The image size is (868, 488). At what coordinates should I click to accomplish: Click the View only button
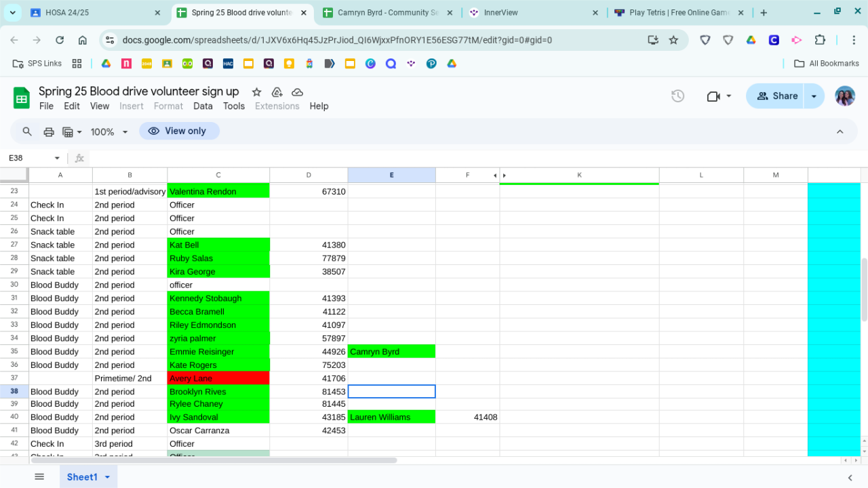[179, 131]
